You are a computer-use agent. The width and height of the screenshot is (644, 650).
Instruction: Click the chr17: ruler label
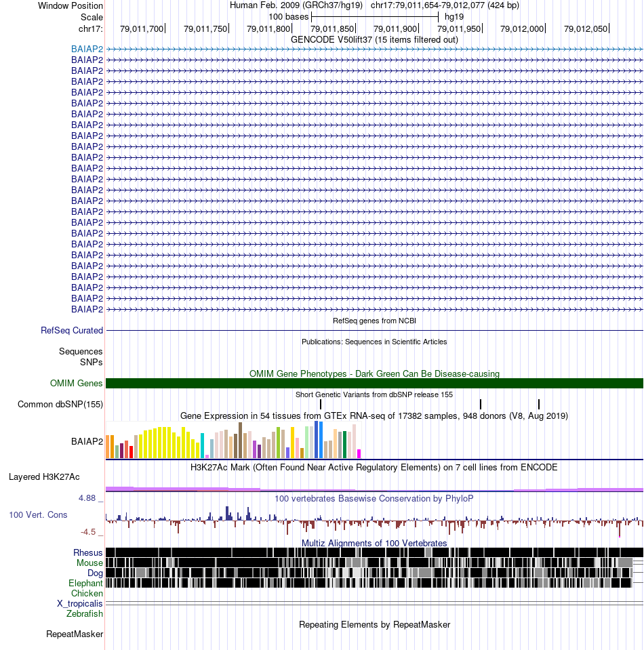[x=90, y=28]
